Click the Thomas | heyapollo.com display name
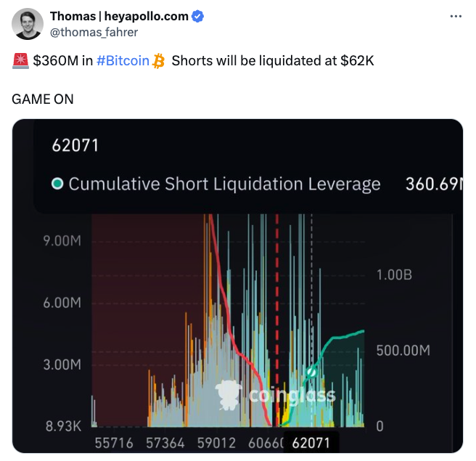Viewport: 476px width, 461px height. pyautogui.click(x=119, y=16)
